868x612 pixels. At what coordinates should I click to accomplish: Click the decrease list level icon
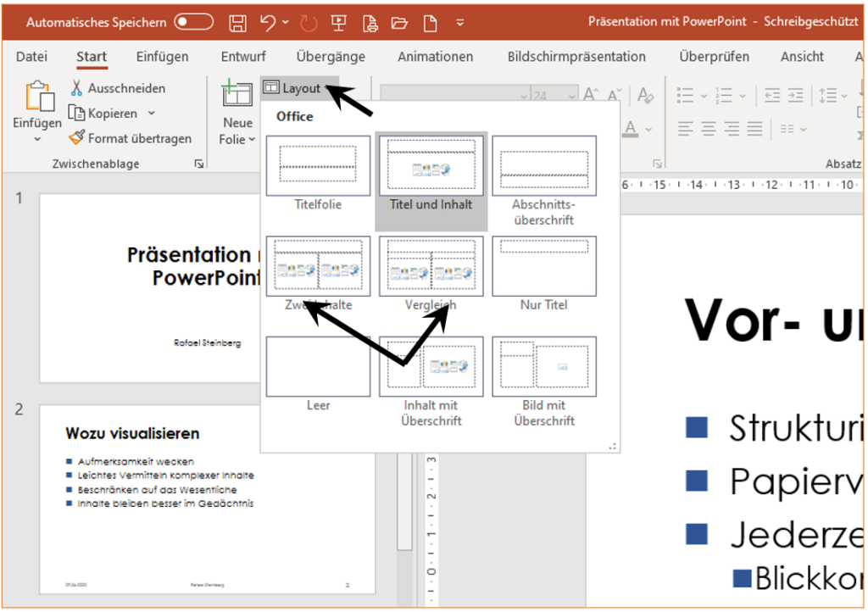[772, 95]
